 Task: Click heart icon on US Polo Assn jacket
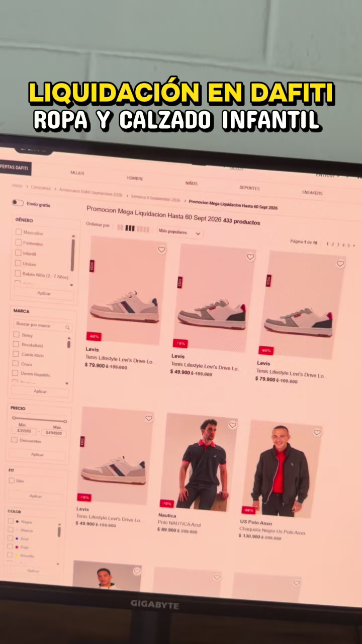pos(317,432)
